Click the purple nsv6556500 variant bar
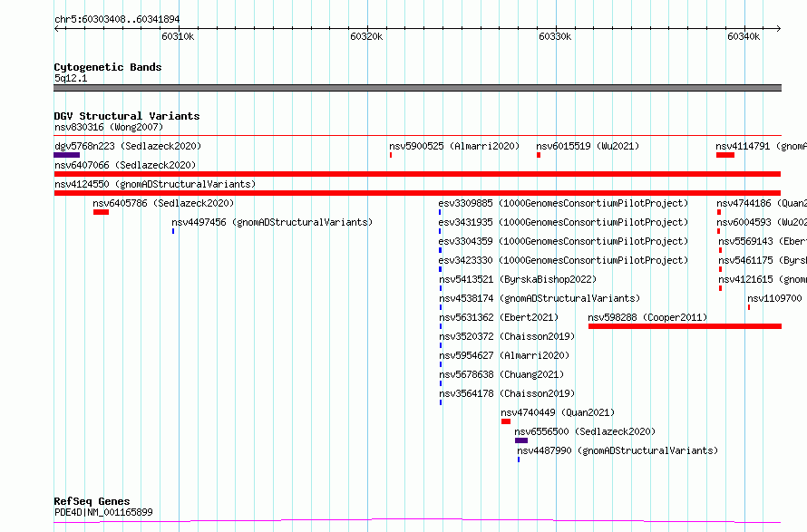This screenshot has width=807, height=532. point(521,440)
